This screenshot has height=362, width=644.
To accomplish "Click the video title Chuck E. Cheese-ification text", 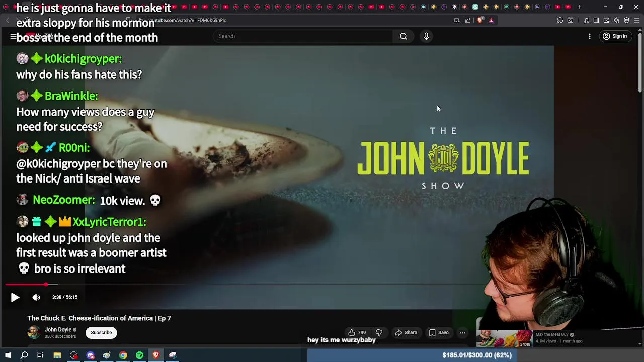I will (99, 318).
